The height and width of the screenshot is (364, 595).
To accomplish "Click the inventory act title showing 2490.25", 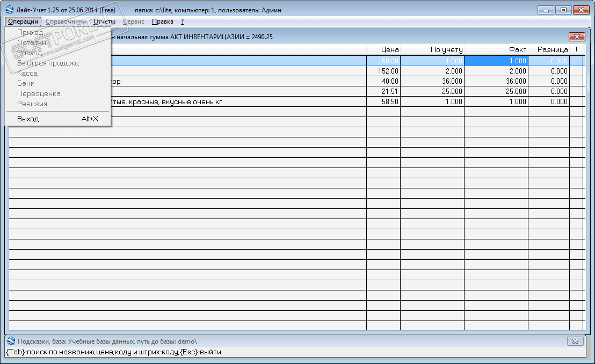I will [192, 37].
